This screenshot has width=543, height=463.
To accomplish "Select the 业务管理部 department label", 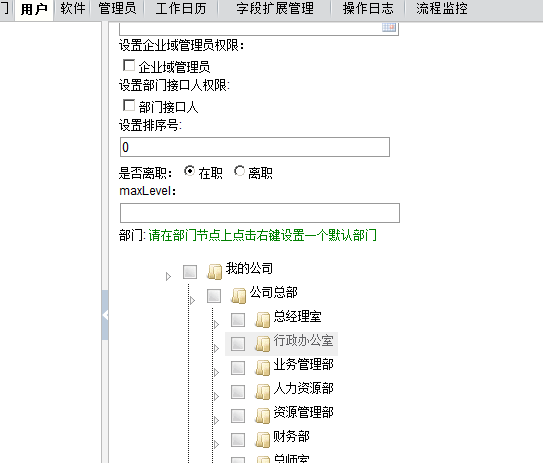I will pyautogui.click(x=303, y=365).
